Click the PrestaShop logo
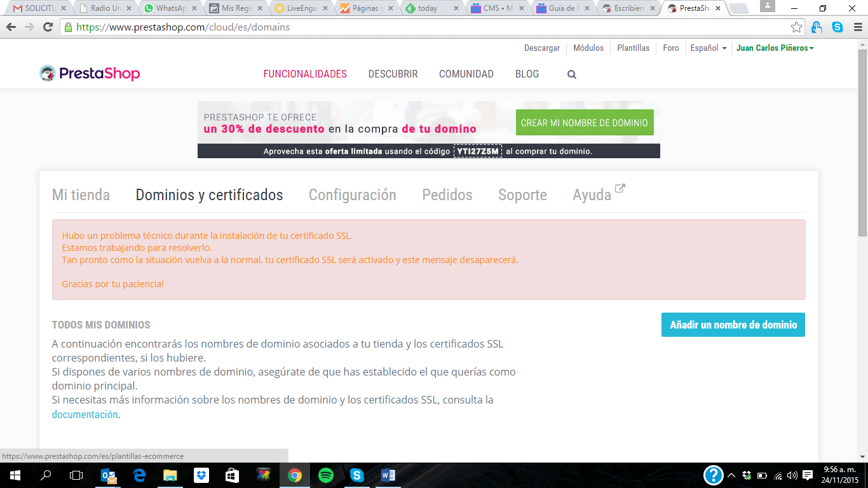Viewport: 868px width, 488px height. pos(90,74)
